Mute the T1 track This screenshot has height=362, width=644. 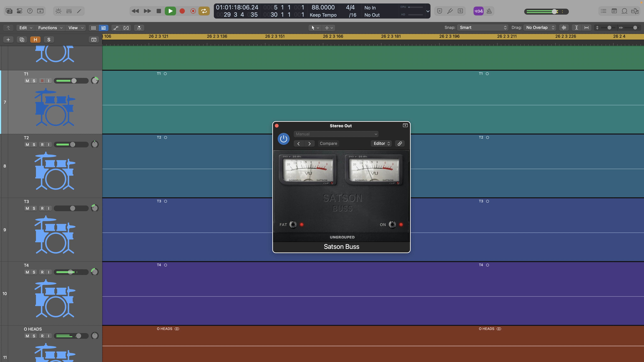tap(27, 81)
